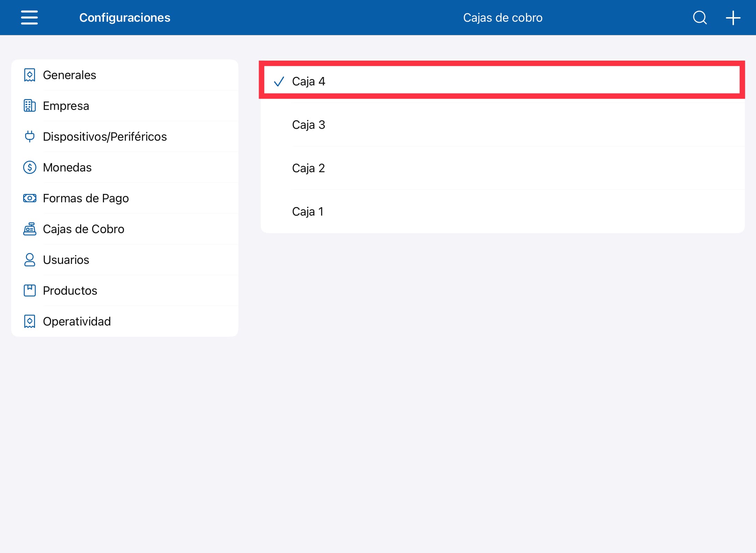Open Cajas de Cobro settings
Viewport: 756px width, 553px height.
coord(125,229)
